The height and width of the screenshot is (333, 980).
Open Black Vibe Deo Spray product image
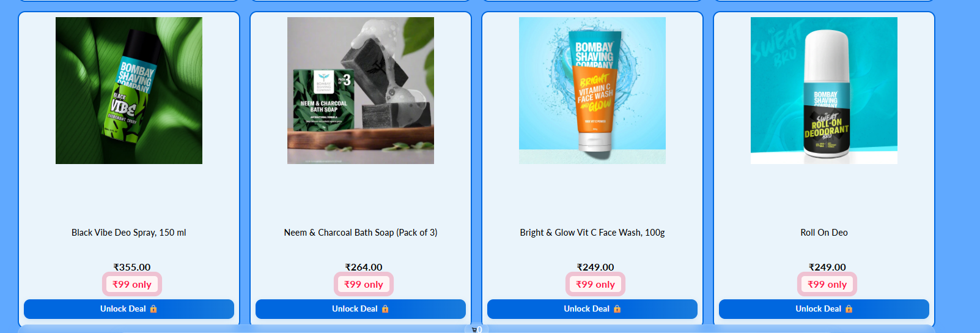coord(129,91)
